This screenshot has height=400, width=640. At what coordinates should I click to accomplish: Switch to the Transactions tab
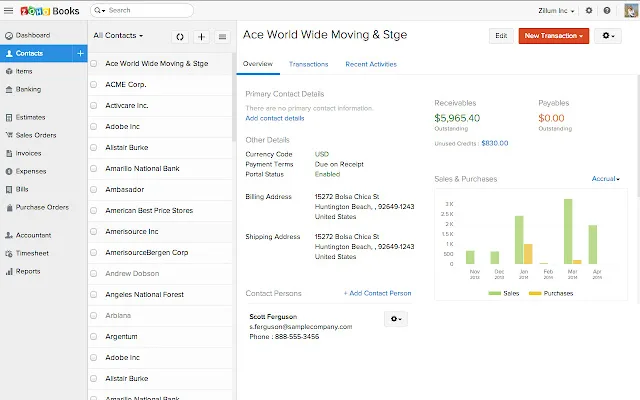(x=309, y=64)
